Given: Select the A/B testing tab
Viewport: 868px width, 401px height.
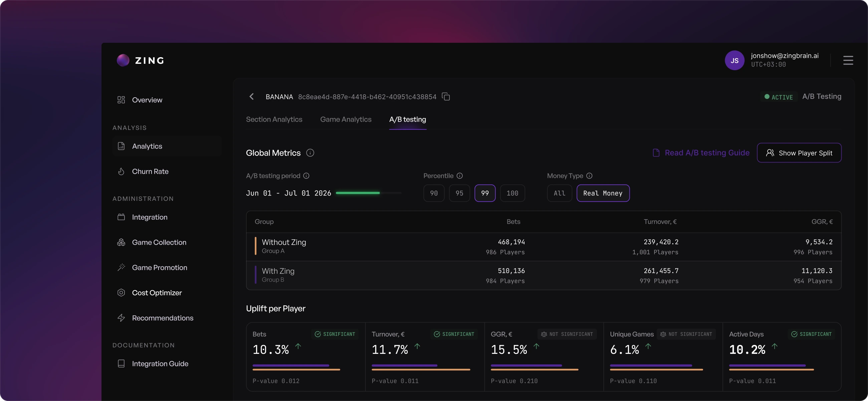Looking at the screenshot, I should 407,119.
